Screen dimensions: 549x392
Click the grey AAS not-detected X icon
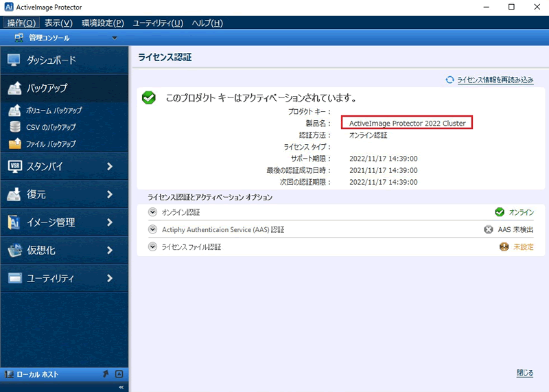pyautogui.click(x=489, y=229)
